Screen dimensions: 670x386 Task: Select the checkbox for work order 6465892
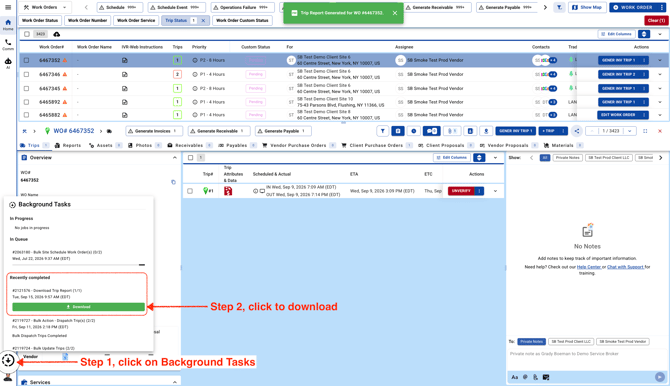click(26, 102)
